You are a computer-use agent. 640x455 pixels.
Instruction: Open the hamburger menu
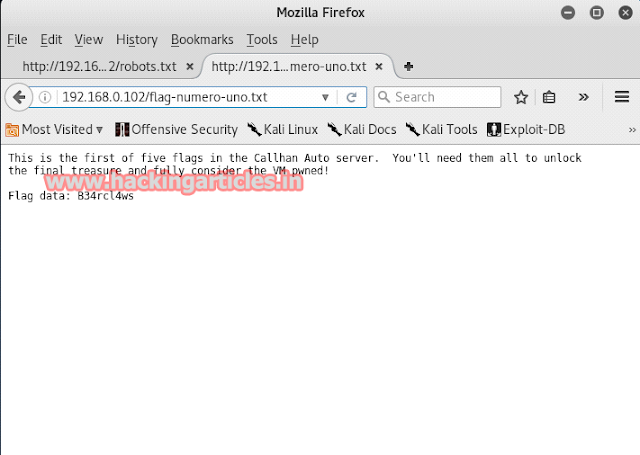pyautogui.click(x=622, y=97)
